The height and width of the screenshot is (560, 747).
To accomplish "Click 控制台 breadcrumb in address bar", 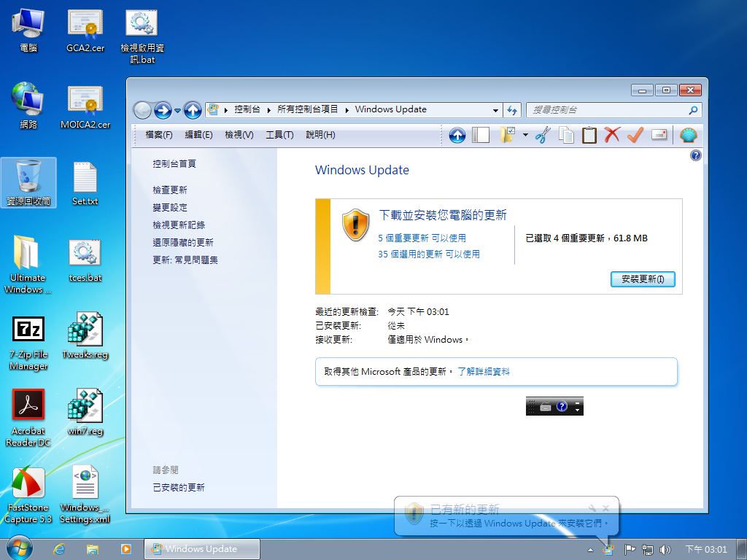I will [247, 109].
